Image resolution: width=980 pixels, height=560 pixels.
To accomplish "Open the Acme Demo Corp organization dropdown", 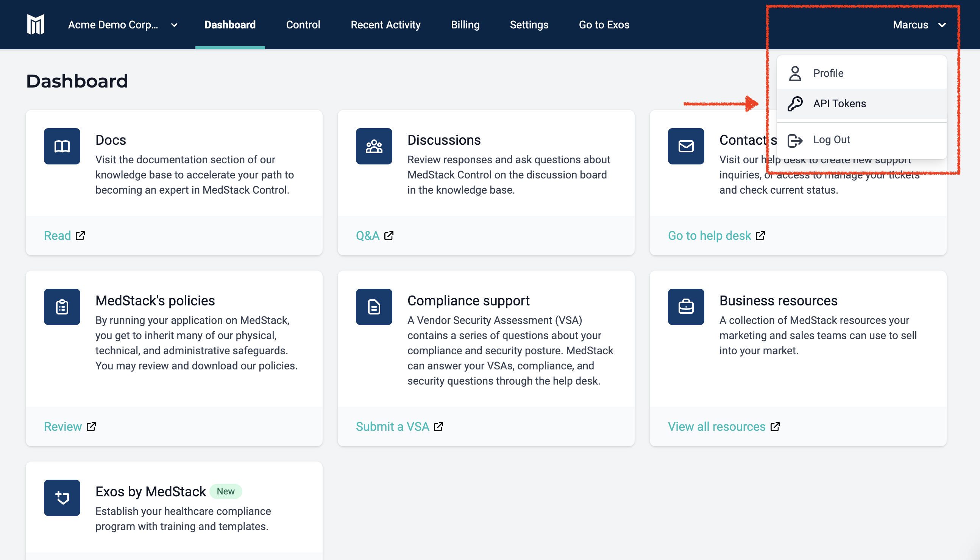I will (x=123, y=25).
